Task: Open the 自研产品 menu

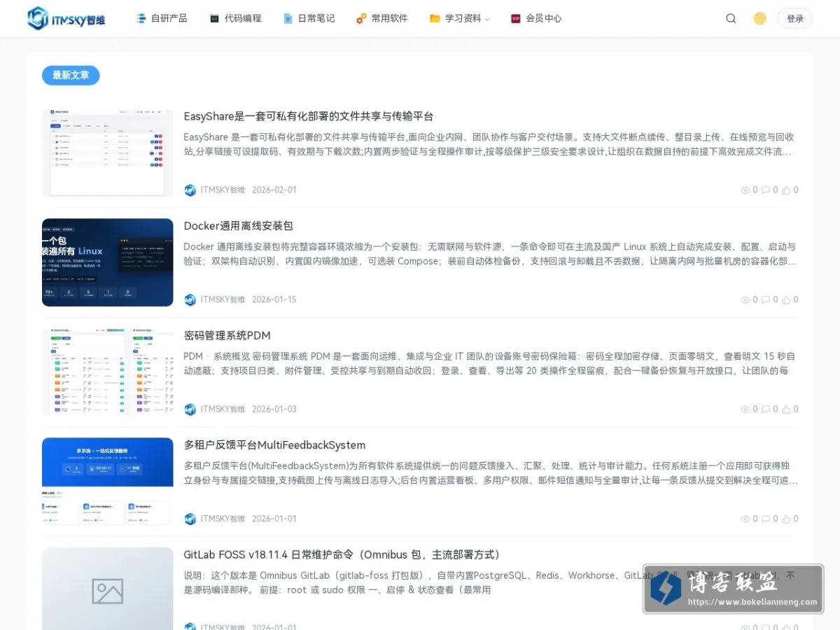Action: pos(162,18)
